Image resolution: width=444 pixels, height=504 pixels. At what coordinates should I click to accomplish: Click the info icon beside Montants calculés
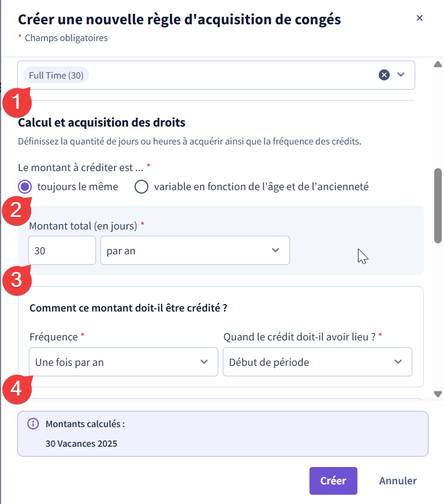[33, 424]
